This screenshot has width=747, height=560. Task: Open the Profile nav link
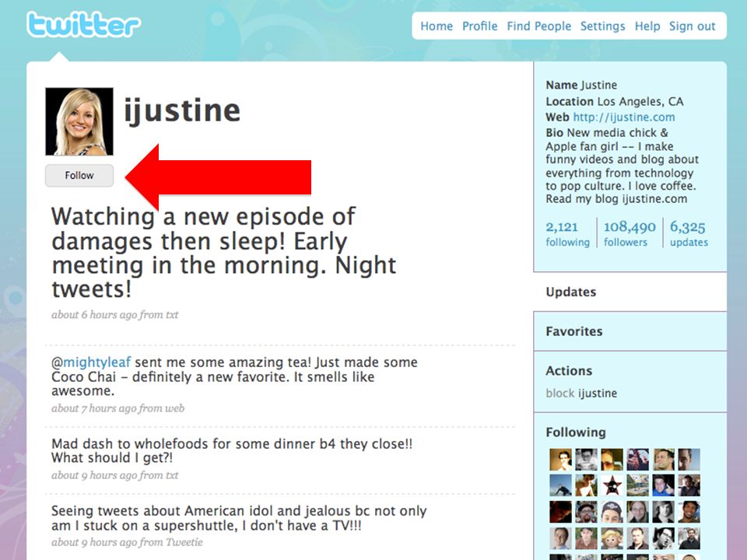(x=480, y=26)
